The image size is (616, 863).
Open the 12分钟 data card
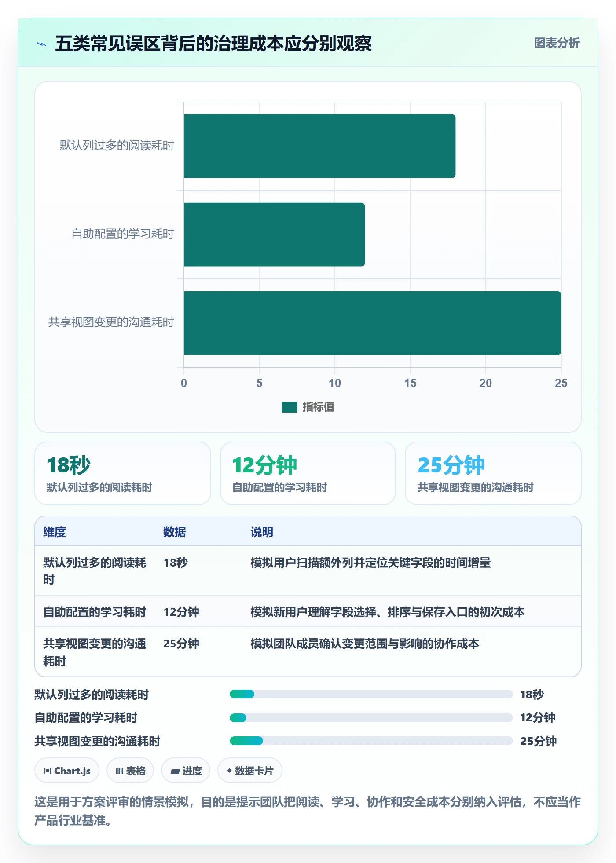(x=308, y=473)
